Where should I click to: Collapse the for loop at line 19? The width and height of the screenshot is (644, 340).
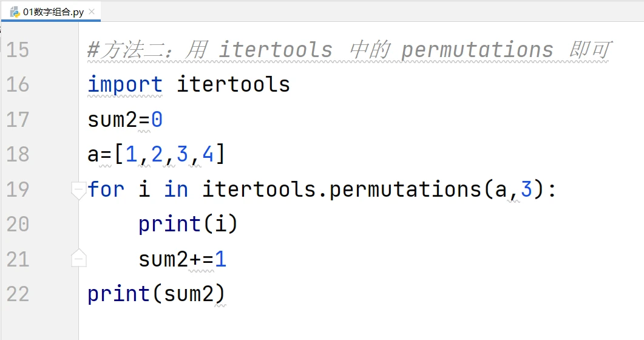[x=78, y=189]
